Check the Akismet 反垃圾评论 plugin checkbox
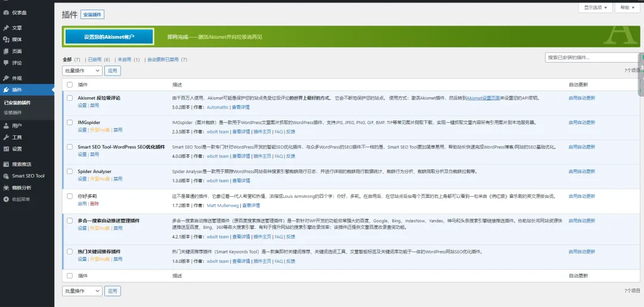644x307 pixels. point(69,98)
